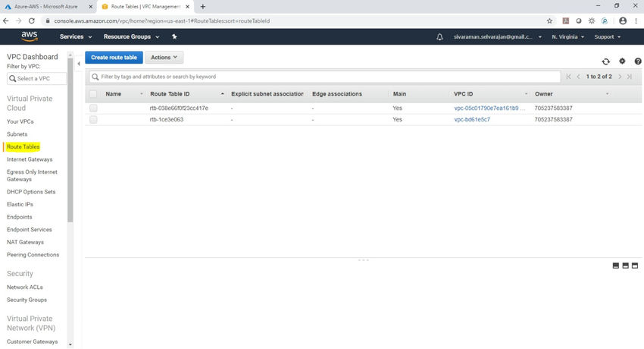Image resolution: width=644 pixels, height=349 pixels.
Task: Open the notifications bell
Action: click(x=439, y=37)
